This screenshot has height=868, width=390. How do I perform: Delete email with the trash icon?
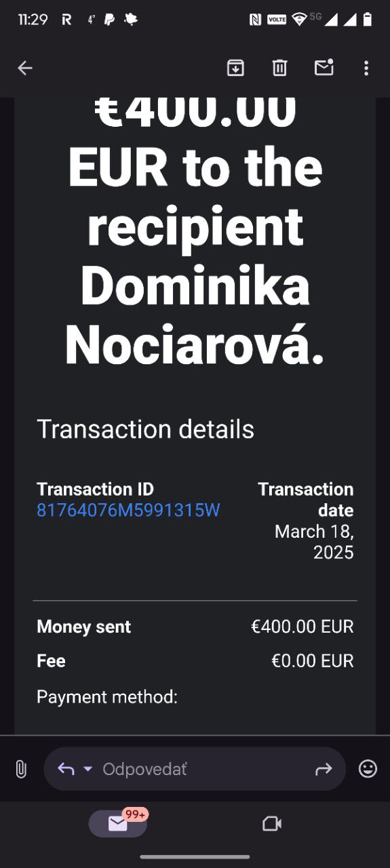click(279, 68)
